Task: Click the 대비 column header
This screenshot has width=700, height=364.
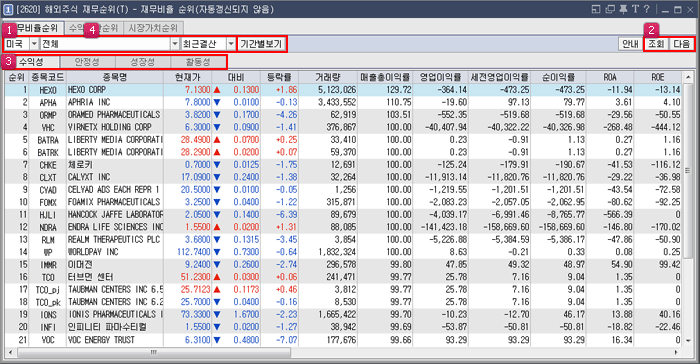Action: [236, 77]
